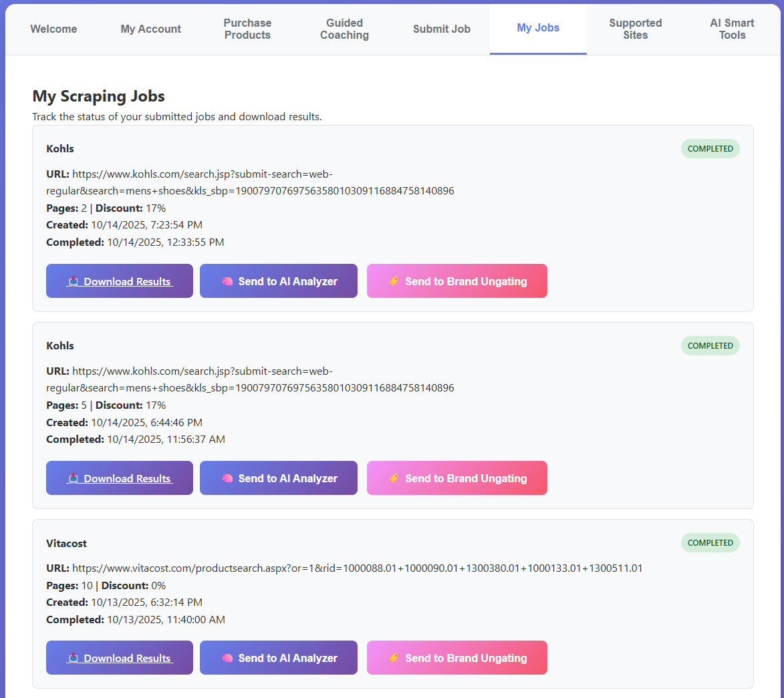The width and height of the screenshot is (784, 698).
Task: Download Results for the first Kohls job
Action: coord(119,281)
